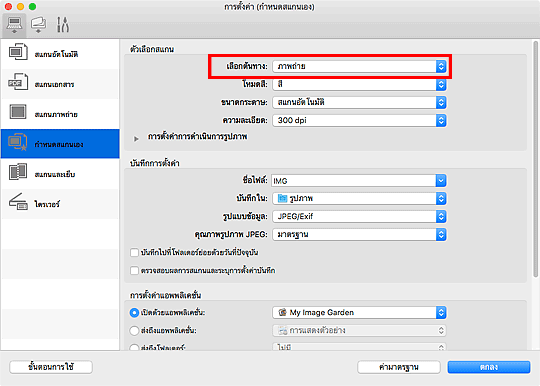Click the ขั้นตอนการใช้ instructions button
This screenshot has width=540, height=386.
51,367
